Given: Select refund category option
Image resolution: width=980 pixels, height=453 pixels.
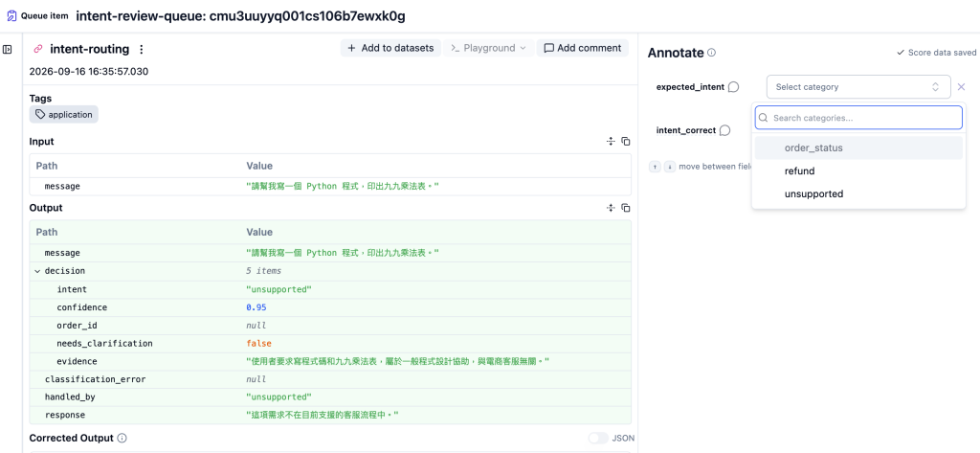Looking at the screenshot, I should 858,170.
